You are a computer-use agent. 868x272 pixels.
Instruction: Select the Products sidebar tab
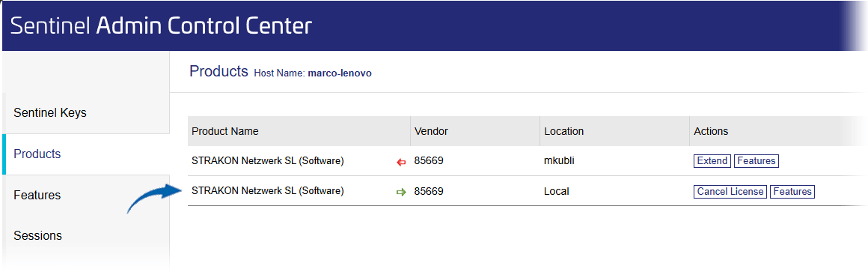click(x=37, y=154)
